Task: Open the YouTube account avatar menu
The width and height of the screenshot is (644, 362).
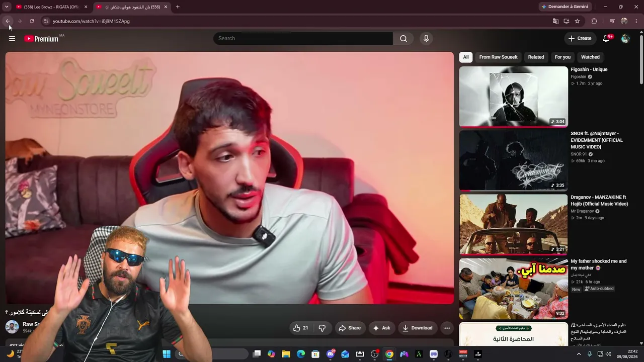Action: click(x=625, y=39)
